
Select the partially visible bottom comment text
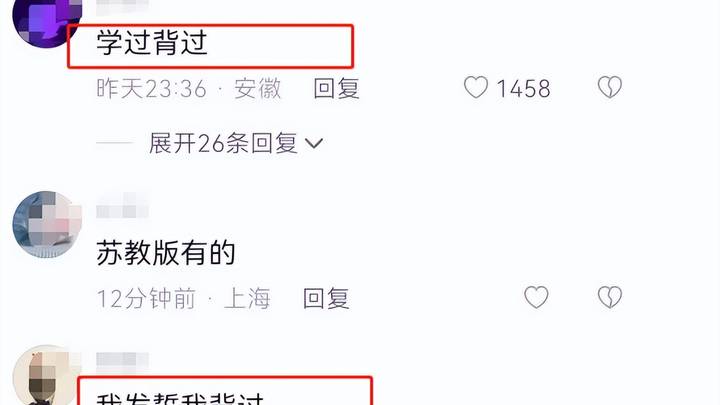click(180, 399)
